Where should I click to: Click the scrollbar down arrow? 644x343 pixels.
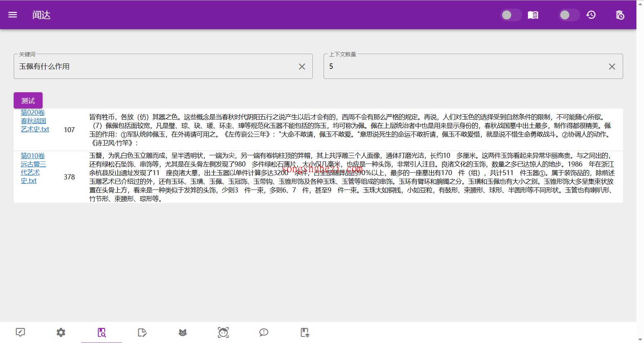(x=640, y=340)
